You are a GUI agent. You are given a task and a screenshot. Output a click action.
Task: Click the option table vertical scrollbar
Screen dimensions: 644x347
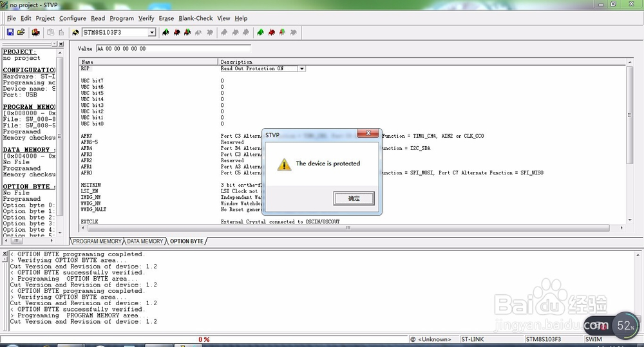click(629, 115)
